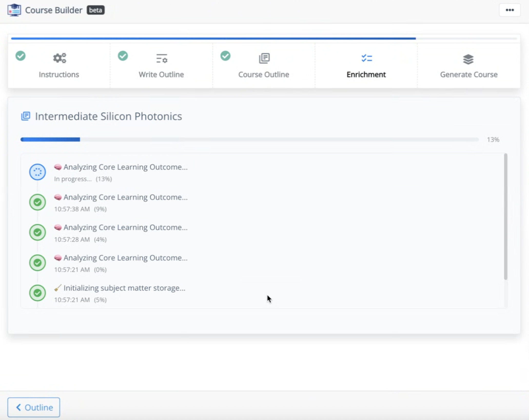Select the Initializing subject matter storage entry
The image size is (529, 420).
[x=124, y=288]
